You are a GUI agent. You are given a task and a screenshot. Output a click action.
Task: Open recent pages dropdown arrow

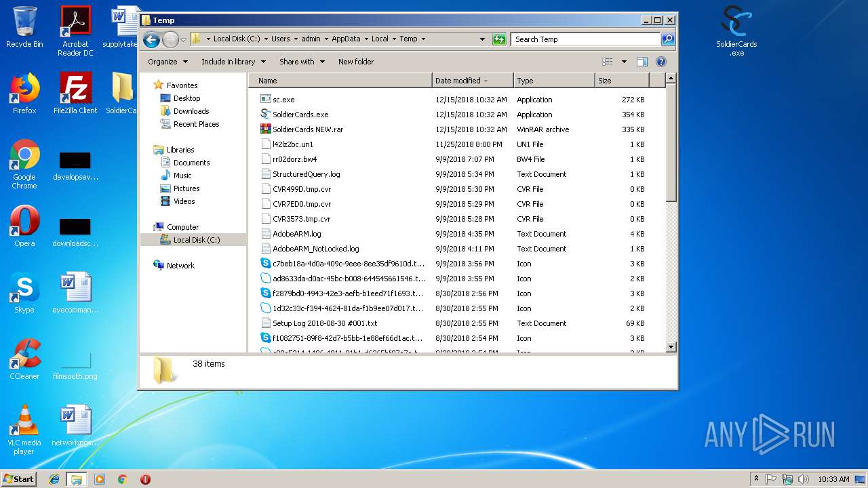[183, 39]
